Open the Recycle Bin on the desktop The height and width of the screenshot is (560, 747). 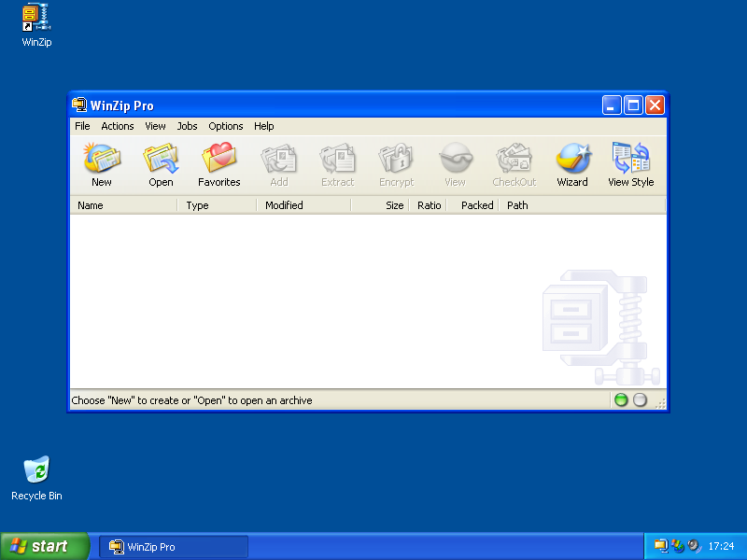click(x=35, y=471)
